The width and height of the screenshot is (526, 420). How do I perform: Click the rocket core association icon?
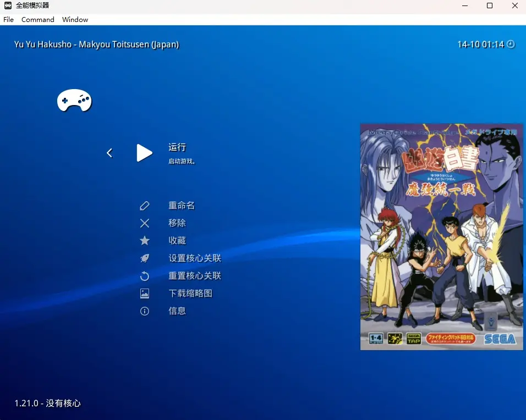click(x=145, y=258)
